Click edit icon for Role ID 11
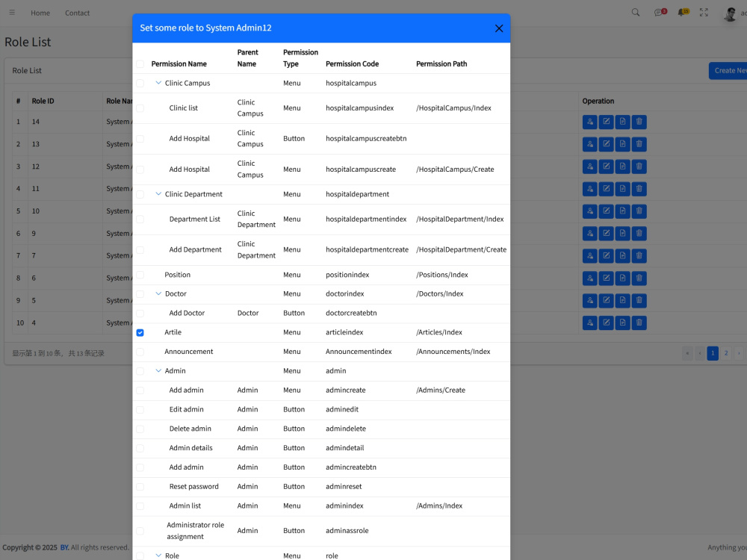 click(x=606, y=189)
